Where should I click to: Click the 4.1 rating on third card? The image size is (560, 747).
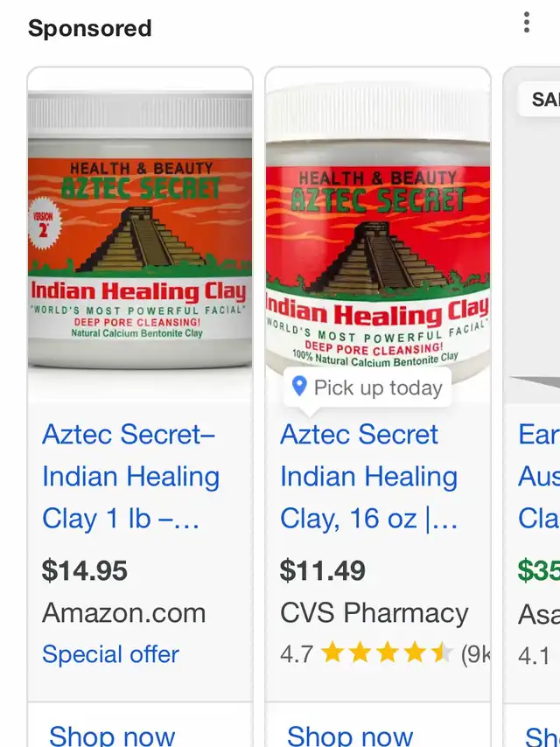[534, 656]
